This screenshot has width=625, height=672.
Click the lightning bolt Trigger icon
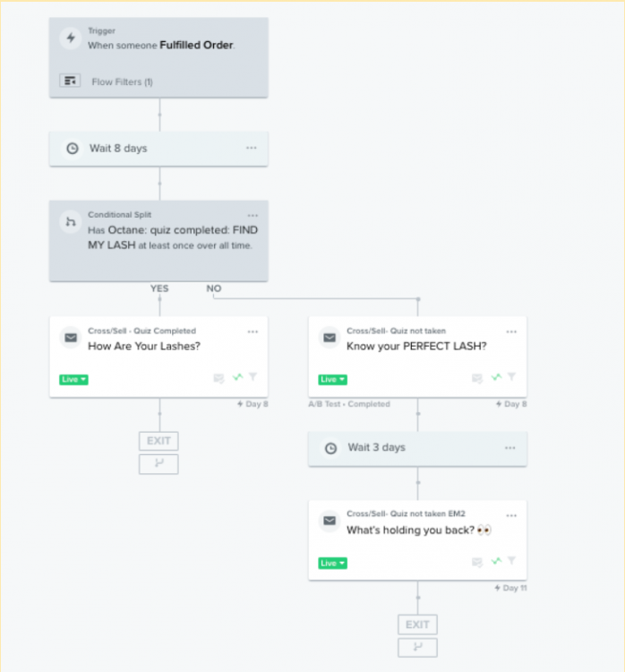(x=71, y=38)
